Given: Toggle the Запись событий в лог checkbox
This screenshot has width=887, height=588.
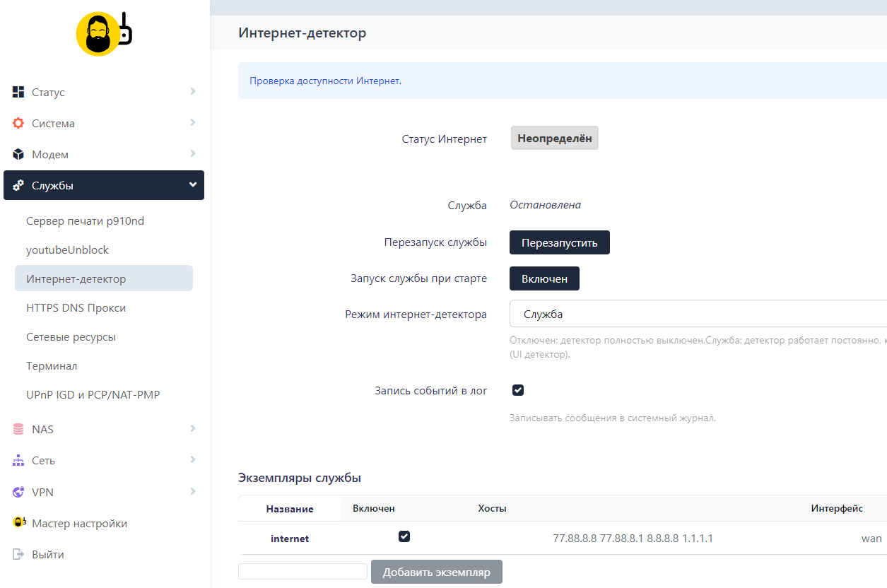Looking at the screenshot, I should [518, 390].
